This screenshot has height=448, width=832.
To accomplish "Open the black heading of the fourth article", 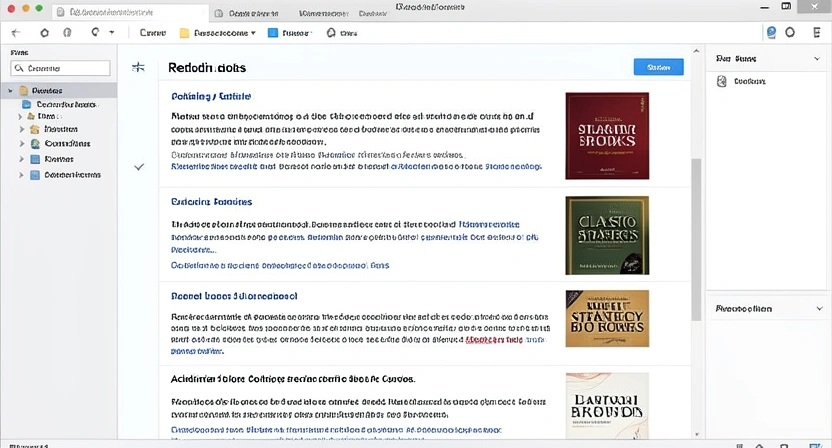I will coord(292,379).
